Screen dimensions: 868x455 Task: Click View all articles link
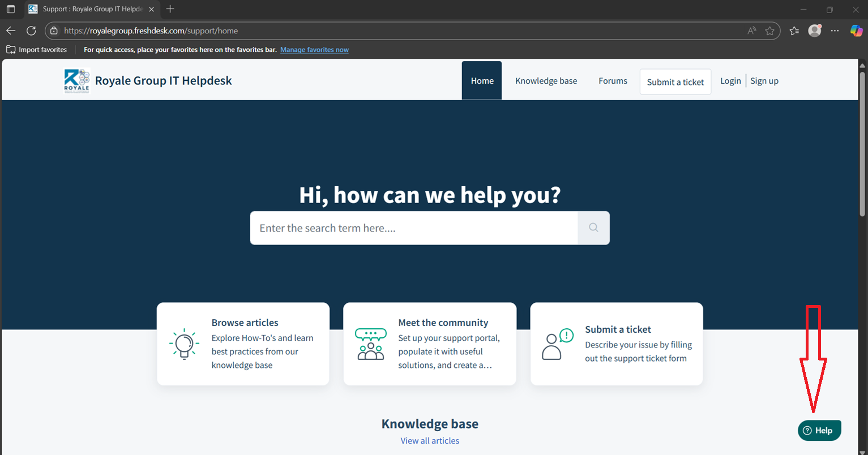tap(430, 441)
